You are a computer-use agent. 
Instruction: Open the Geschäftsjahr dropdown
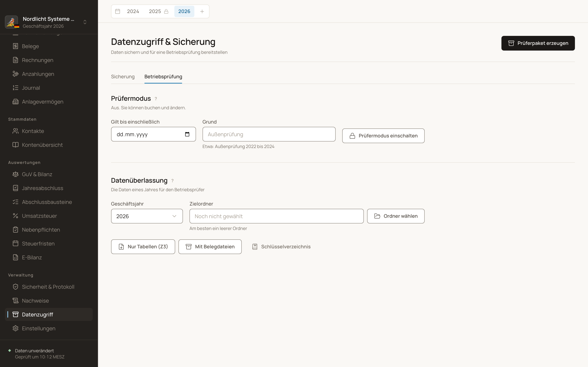pyautogui.click(x=147, y=216)
